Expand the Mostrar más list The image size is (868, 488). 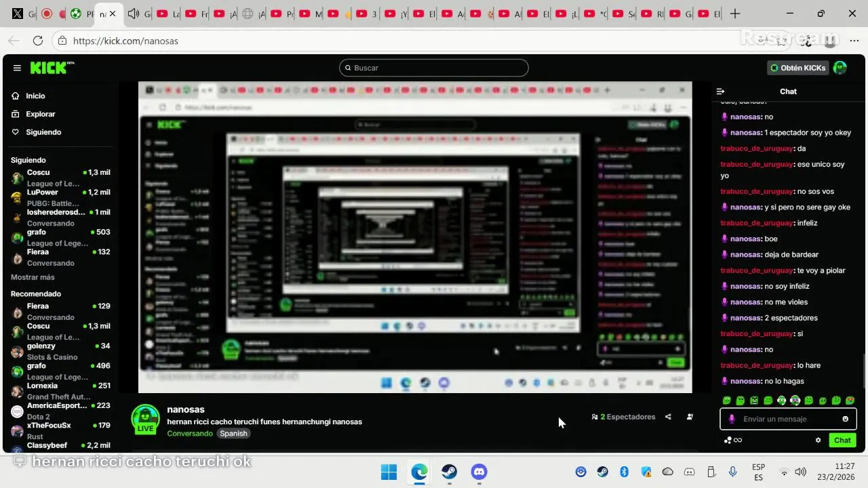[x=33, y=277]
